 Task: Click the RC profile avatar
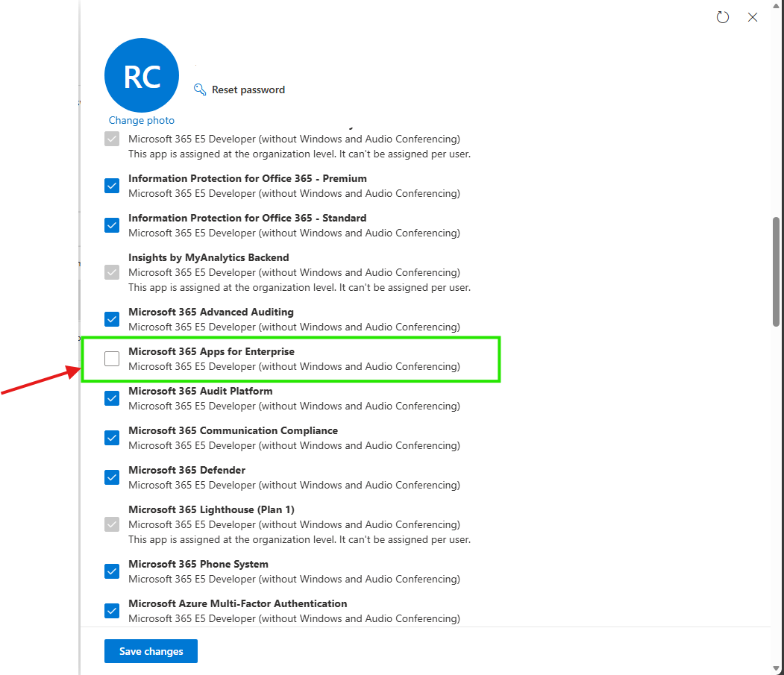pyautogui.click(x=142, y=75)
